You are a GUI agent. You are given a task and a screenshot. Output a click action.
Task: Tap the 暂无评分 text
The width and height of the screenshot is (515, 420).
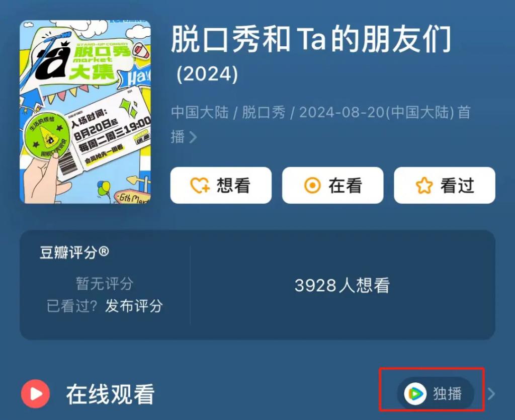tap(105, 283)
